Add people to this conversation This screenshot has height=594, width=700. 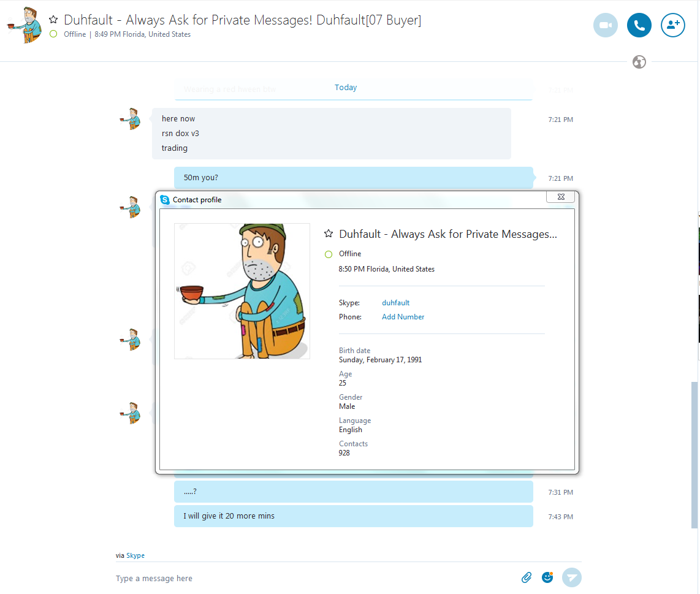(x=673, y=25)
